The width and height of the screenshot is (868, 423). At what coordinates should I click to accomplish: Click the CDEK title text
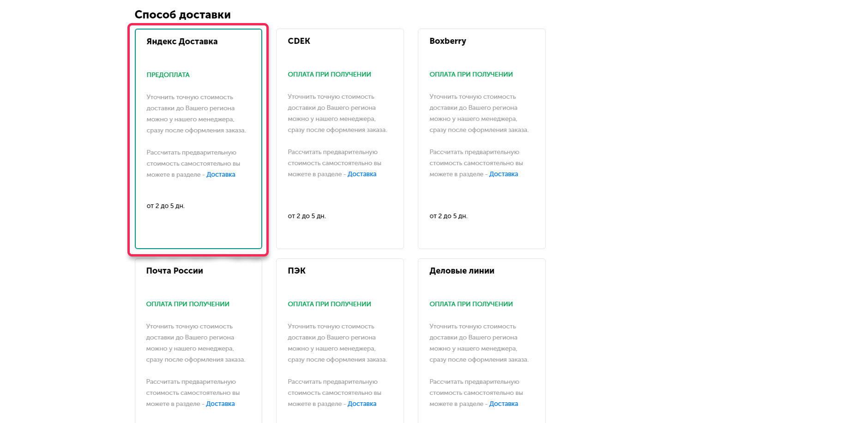pos(299,41)
